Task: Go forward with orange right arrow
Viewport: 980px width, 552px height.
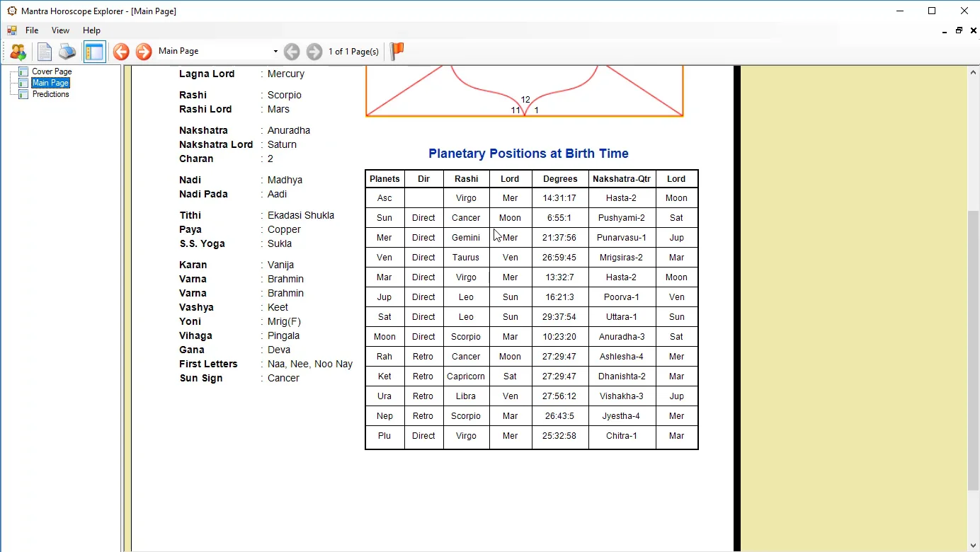Action: (144, 52)
